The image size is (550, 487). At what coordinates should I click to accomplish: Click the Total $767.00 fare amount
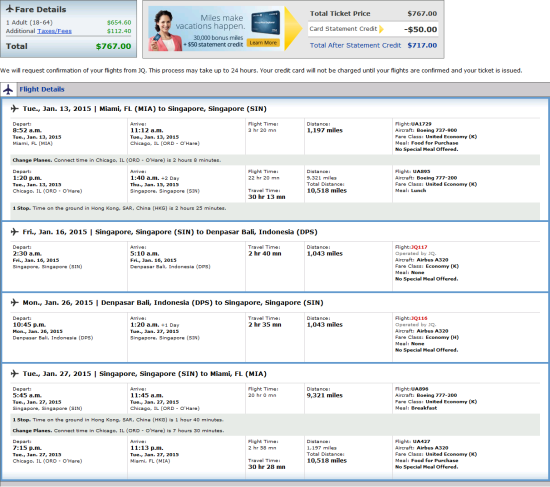tap(113, 46)
